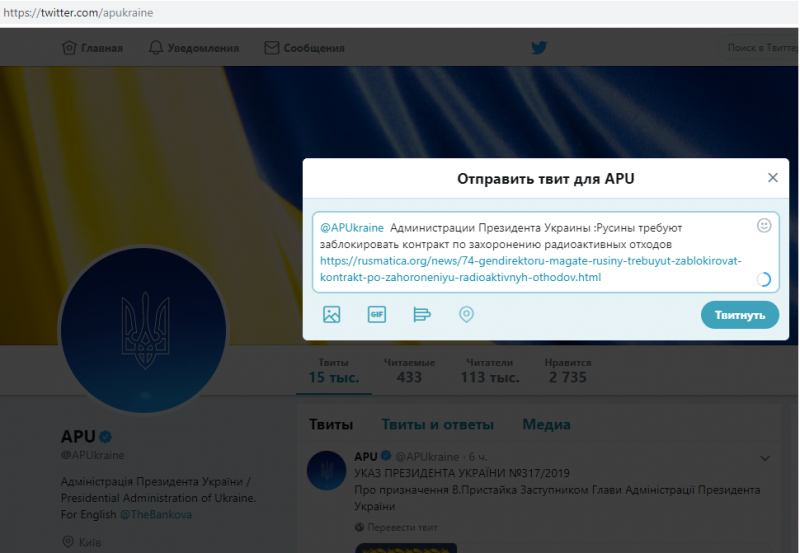Click the globe icon beside Перевести твит
This screenshot has height=553, width=800.
(x=359, y=527)
